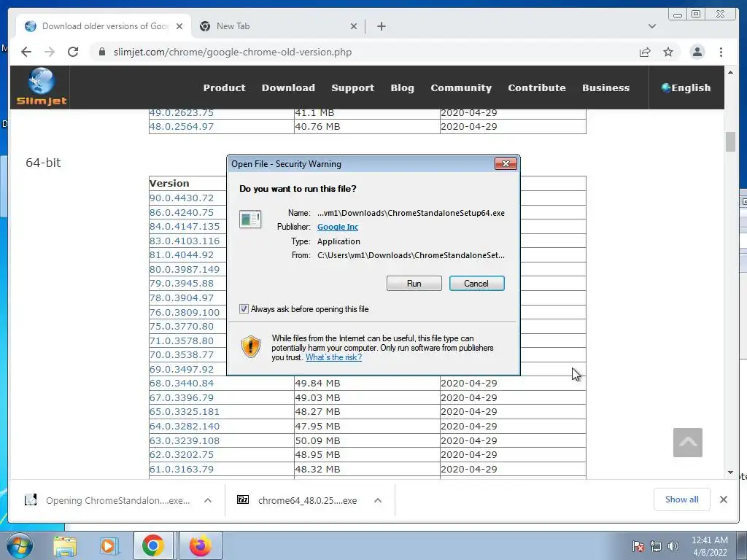Click the padlock site info icon
747x560 pixels.
[x=101, y=52]
